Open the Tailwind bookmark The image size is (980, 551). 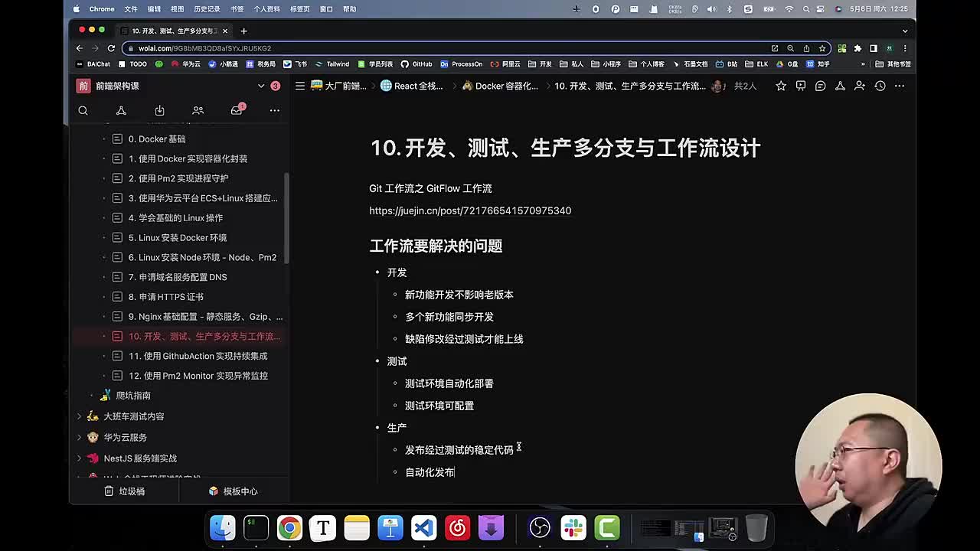(x=332, y=64)
